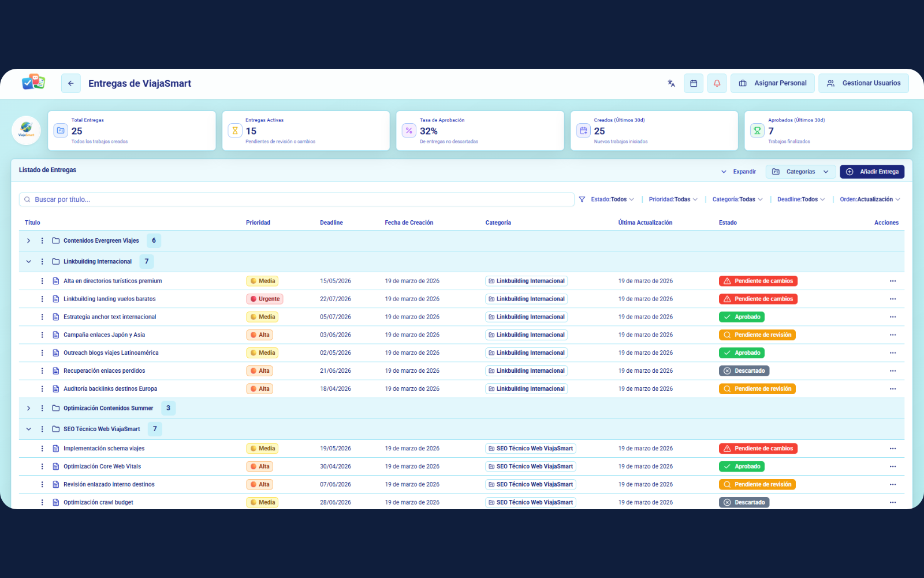
Task: Collapse the Linkbuilding Internacional group
Action: click(28, 261)
